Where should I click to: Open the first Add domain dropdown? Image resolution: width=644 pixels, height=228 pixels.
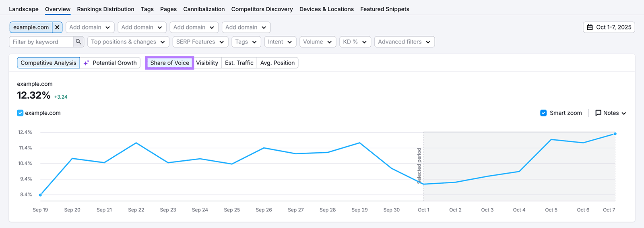[x=90, y=27]
